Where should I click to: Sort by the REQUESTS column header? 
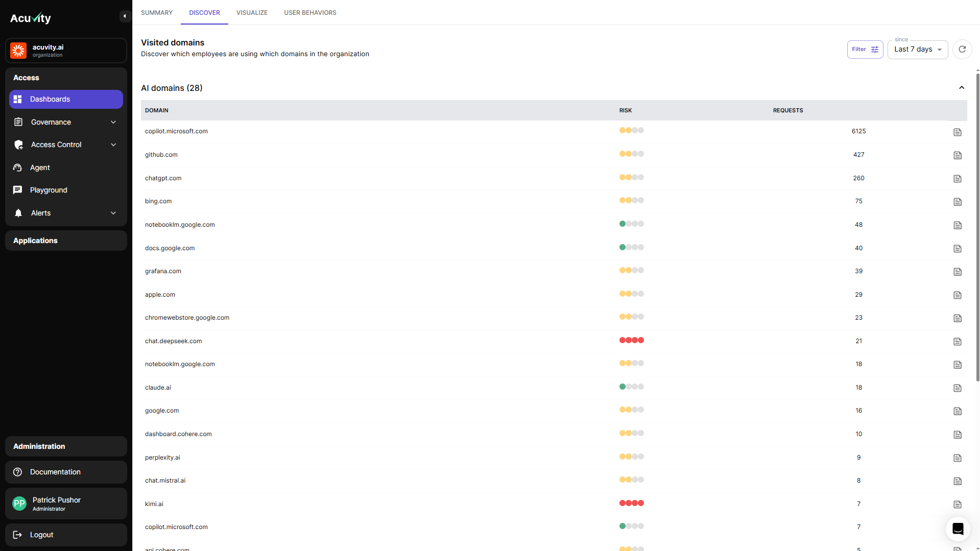pos(788,110)
